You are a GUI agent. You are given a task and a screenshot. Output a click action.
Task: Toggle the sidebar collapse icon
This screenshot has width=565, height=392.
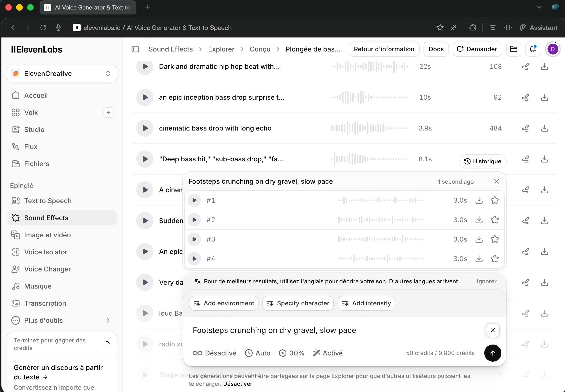[135, 49]
